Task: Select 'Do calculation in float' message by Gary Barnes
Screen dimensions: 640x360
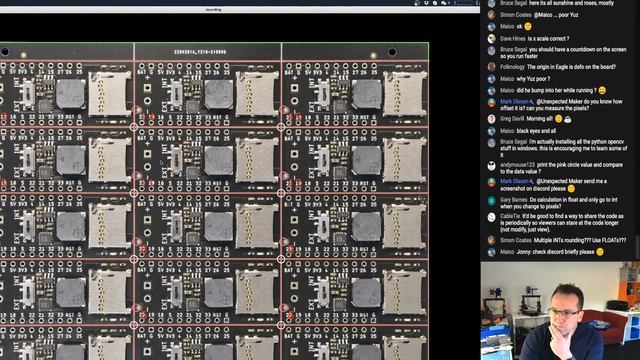Action: [x=559, y=203]
